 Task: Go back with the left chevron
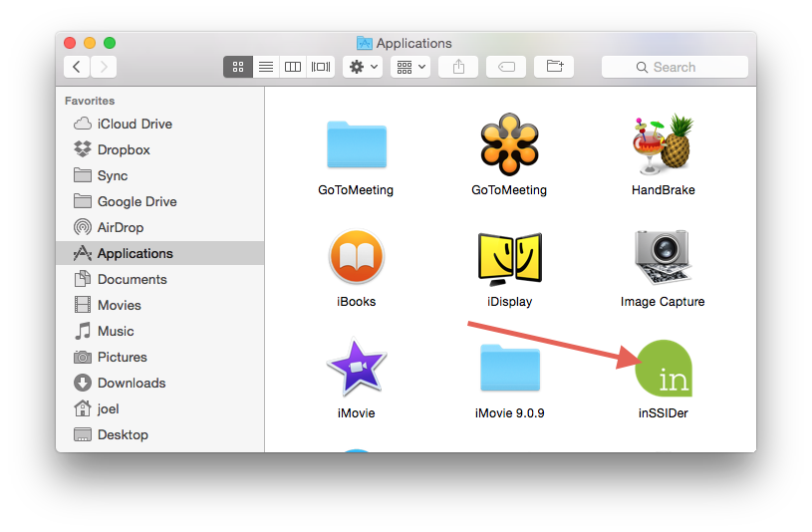point(77,67)
